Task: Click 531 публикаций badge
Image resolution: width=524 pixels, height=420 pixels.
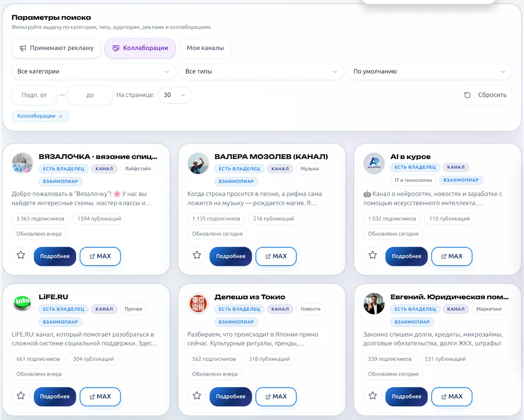Action: point(445,359)
